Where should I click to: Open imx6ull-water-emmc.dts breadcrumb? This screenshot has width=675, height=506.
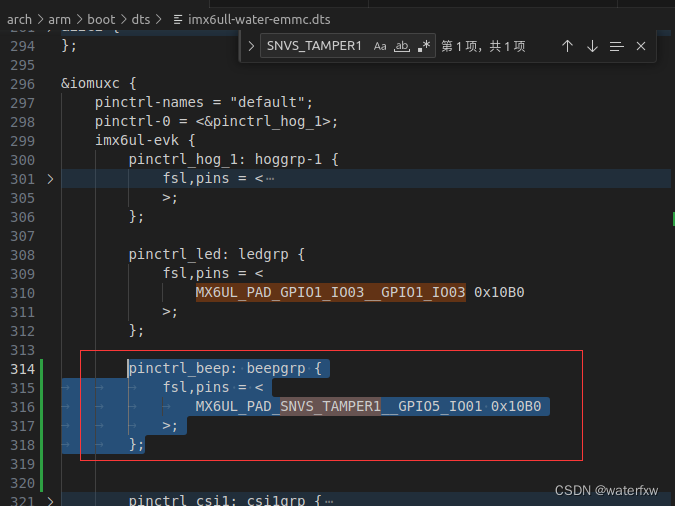259,20
